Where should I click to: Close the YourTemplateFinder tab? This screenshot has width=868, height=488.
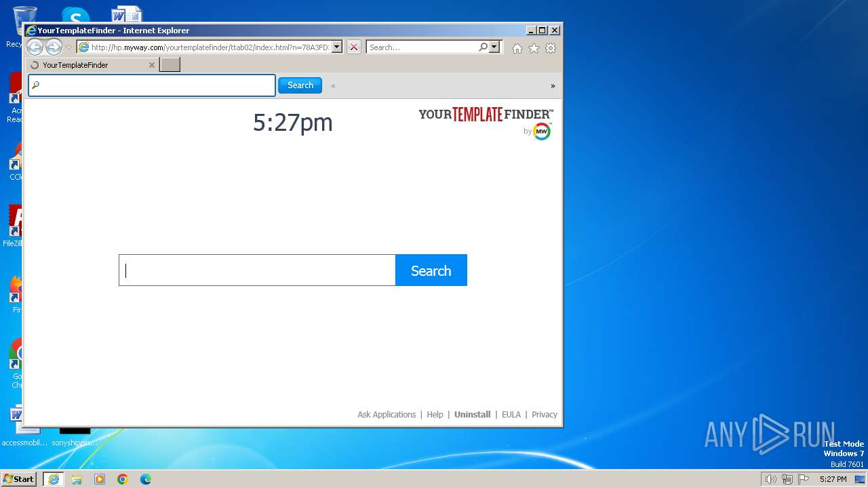(151, 65)
